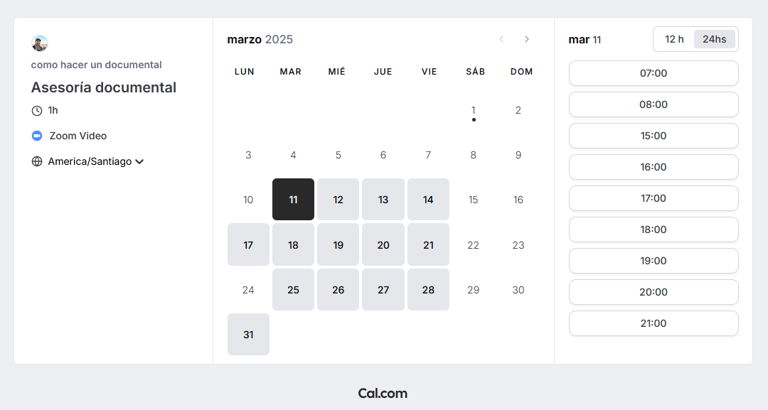Go to previous month arrow

(x=501, y=39)
